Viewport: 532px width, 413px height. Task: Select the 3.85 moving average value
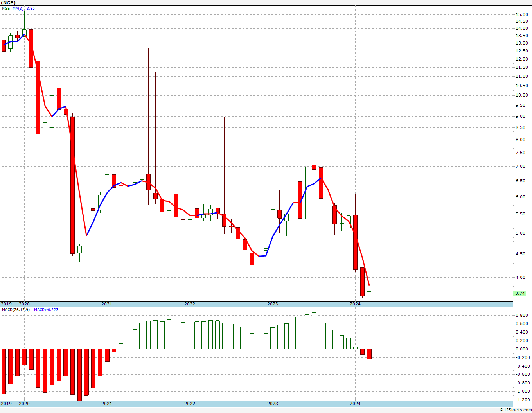click(31, 8)
